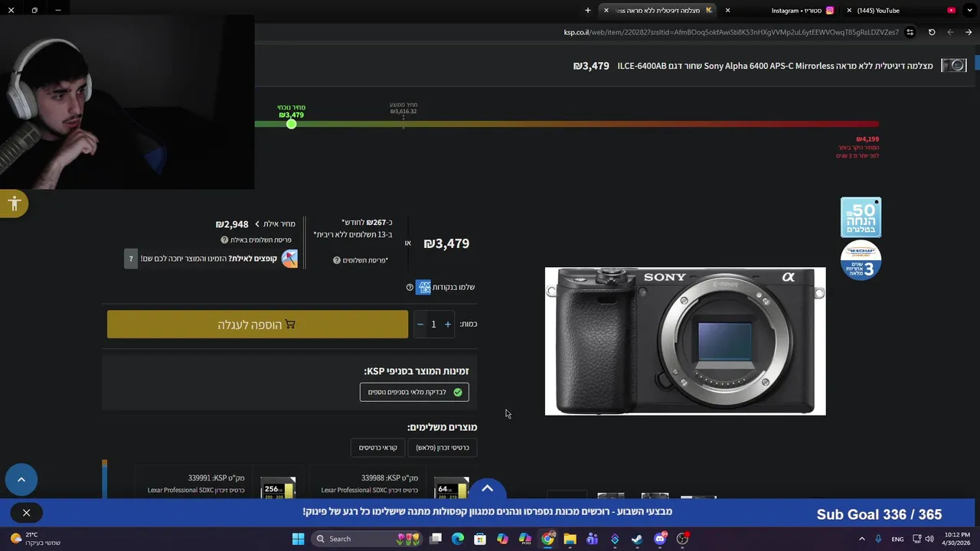Click the help icon beside pay with points
980x551 pixels.
[410, 287]
